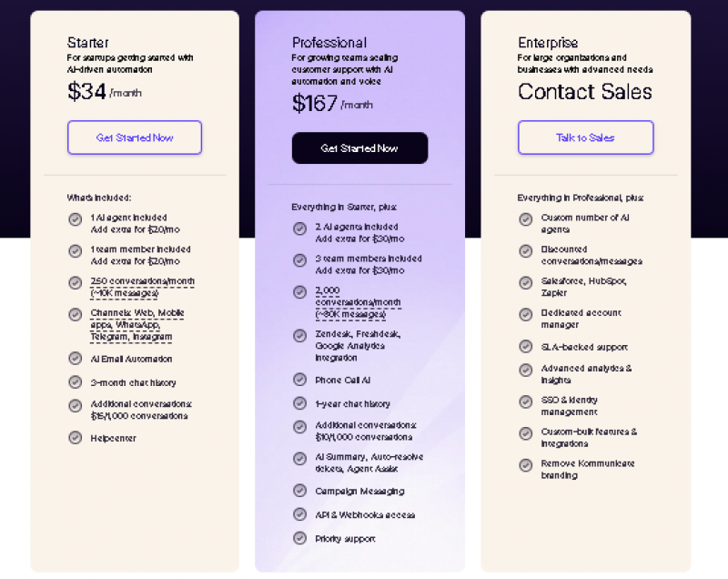Click "Get Started Now" on the Starter plan
728x579 pixels.
click(x=134, y=137)
